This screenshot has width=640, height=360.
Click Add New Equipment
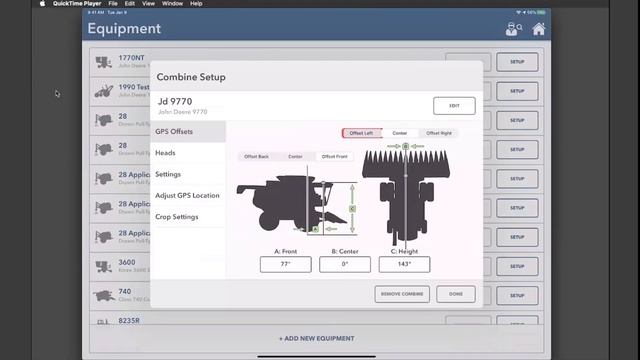point(316,338)
